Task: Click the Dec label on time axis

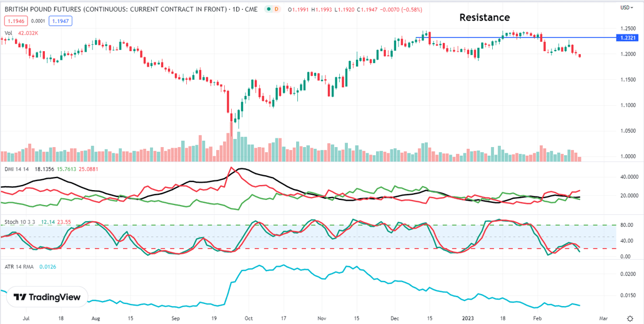Action: tap(394, 318)
